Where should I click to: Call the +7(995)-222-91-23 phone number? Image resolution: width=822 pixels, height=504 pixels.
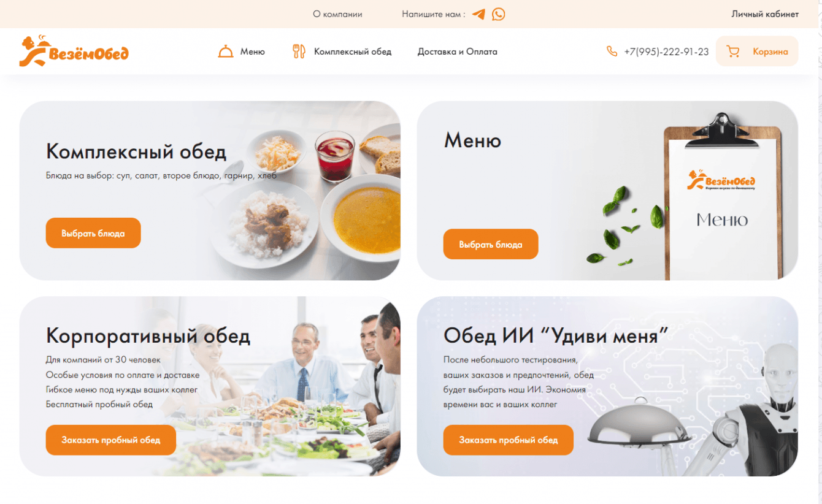[666, 52]
